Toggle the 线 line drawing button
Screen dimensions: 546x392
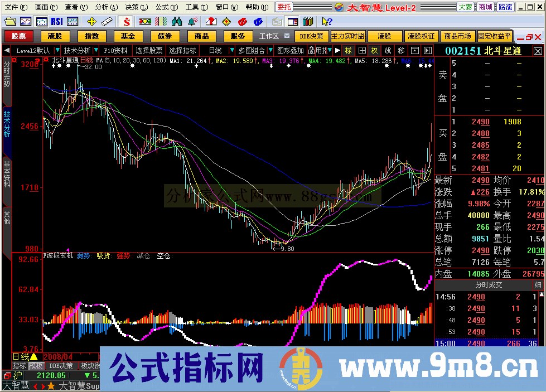tap(388, 51)
